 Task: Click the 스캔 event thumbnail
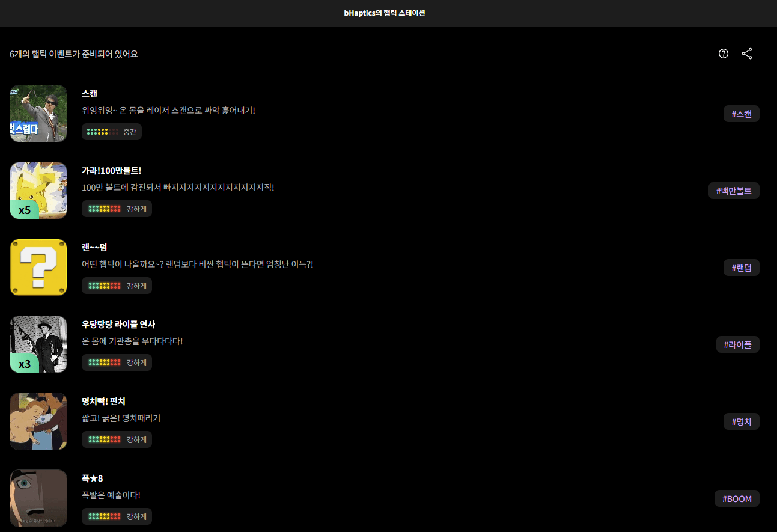38,113
